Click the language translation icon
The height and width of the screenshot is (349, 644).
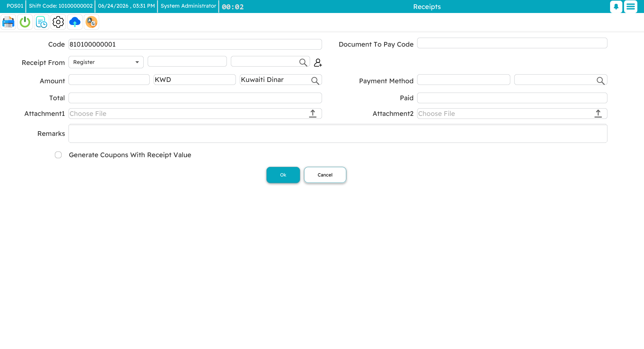(x=91, y=22)
